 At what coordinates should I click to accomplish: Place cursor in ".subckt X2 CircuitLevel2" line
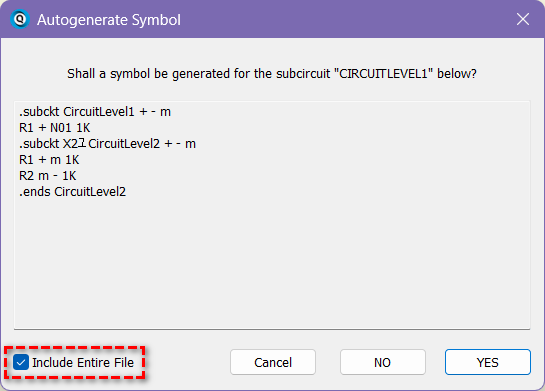107,144
